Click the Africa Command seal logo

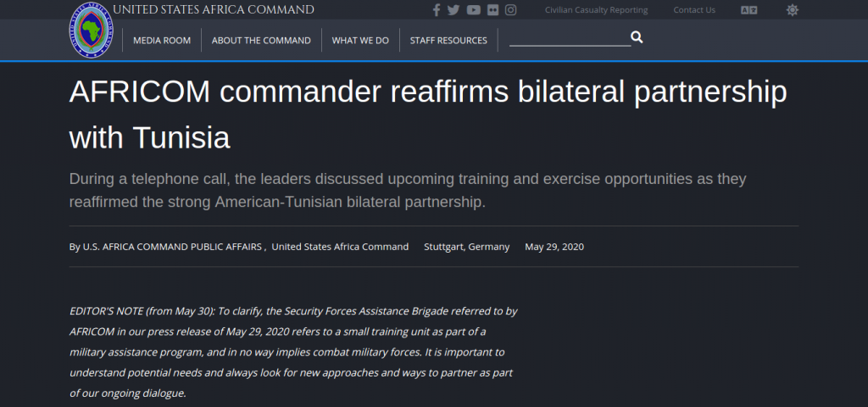pyautogui.click(x=90, y=30)
